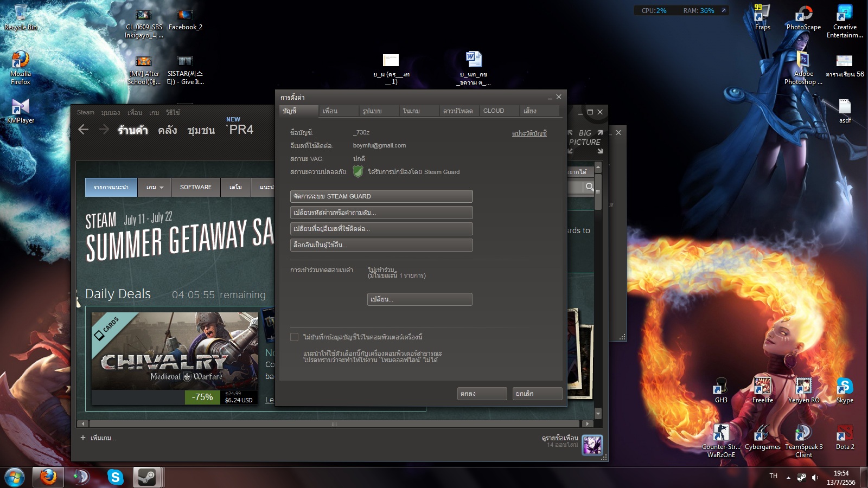Toggle the don't save account credentials checkbox
The height and width of the screenshot is (488, 868).
pyautogui.click(x=294, y=337)
